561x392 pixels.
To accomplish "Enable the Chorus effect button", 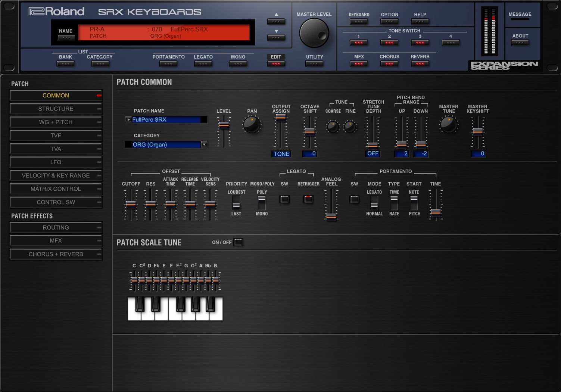I will tap(389, 63).
